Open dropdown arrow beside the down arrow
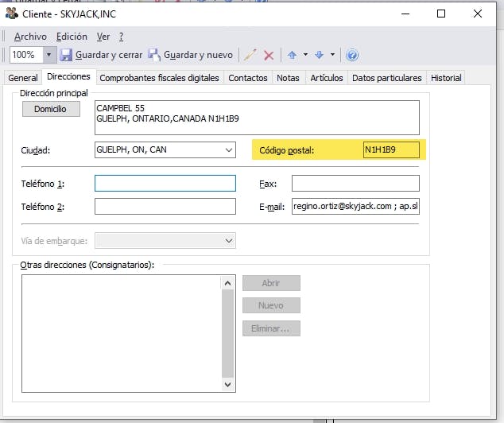 click(332, 55)
